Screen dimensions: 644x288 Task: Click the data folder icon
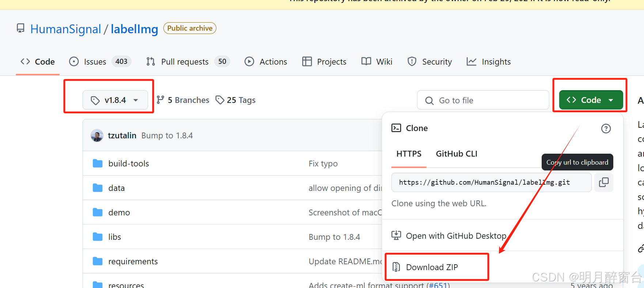coord(98,188)
